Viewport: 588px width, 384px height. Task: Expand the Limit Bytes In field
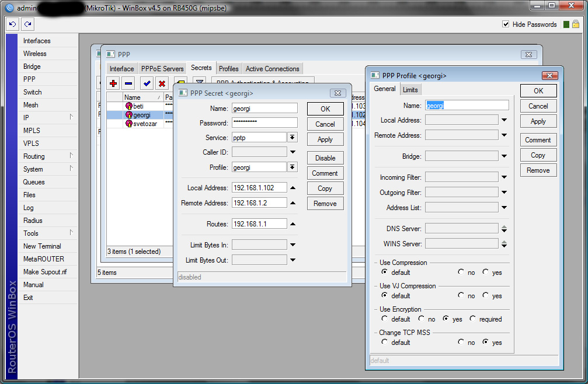[x=293, y=245]
